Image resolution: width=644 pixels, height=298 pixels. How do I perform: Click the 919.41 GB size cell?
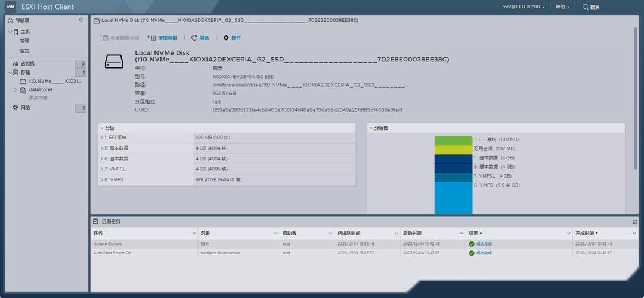pos(218,180)
